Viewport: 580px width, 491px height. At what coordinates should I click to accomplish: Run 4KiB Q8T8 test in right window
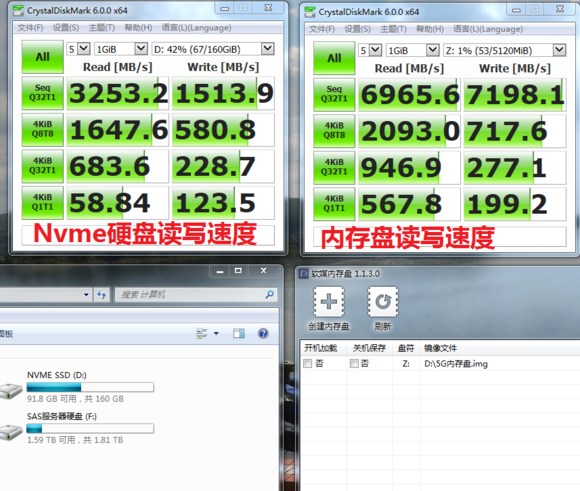click(x=334, y=131)
